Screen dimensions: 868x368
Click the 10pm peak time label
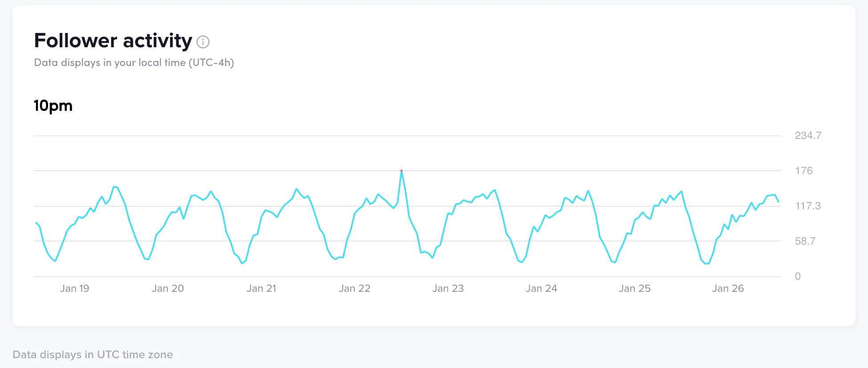(53, 106)
